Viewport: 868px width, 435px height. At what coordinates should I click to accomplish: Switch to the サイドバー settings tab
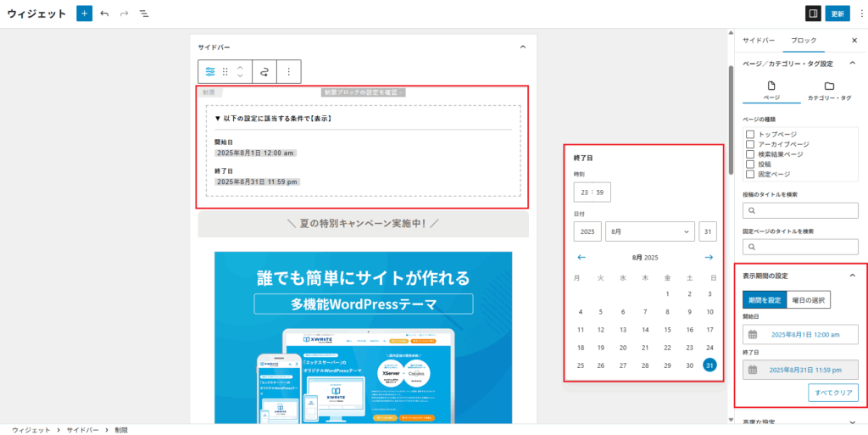pyautogui.click(x=759, y=41)
